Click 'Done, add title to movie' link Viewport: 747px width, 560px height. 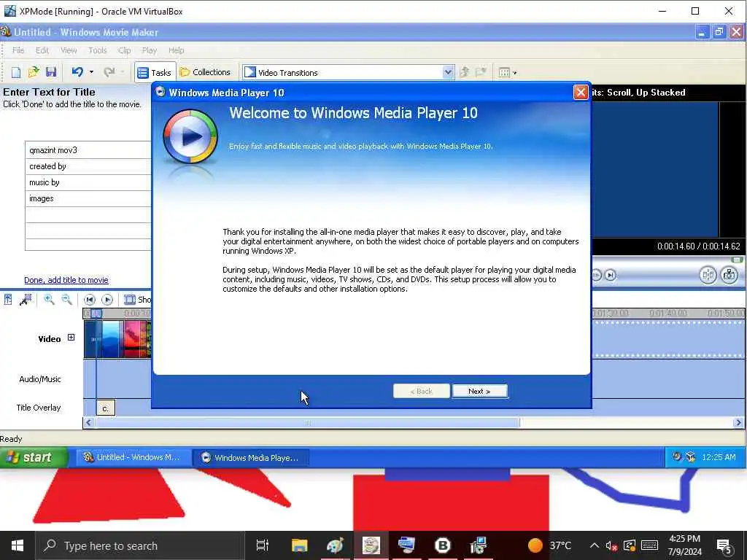[66, 280]
